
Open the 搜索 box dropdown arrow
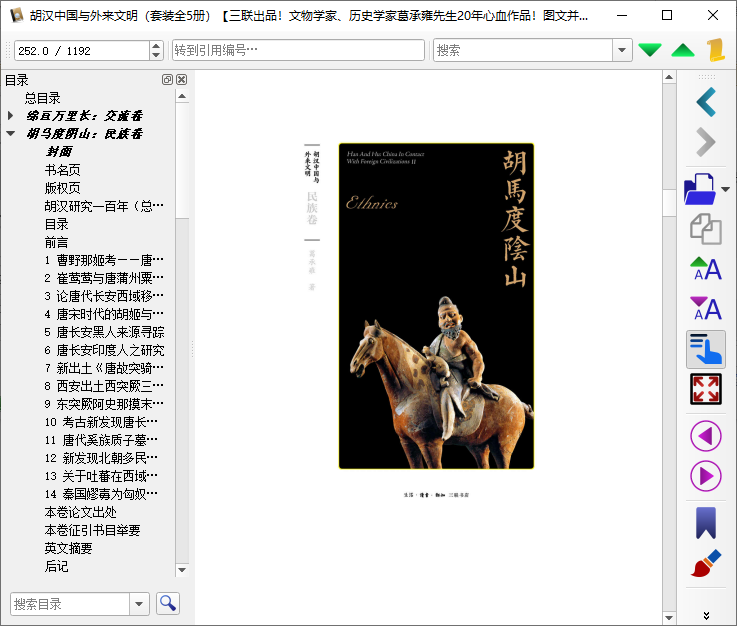pos(622,50)
